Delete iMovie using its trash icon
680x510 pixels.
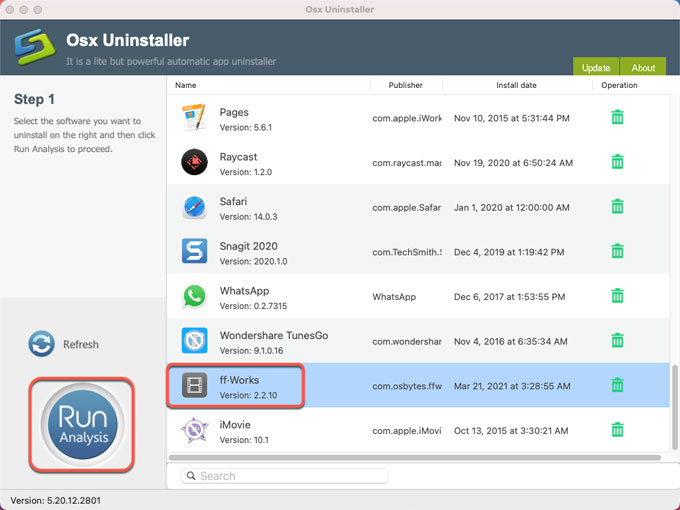(x=617, y=430)
